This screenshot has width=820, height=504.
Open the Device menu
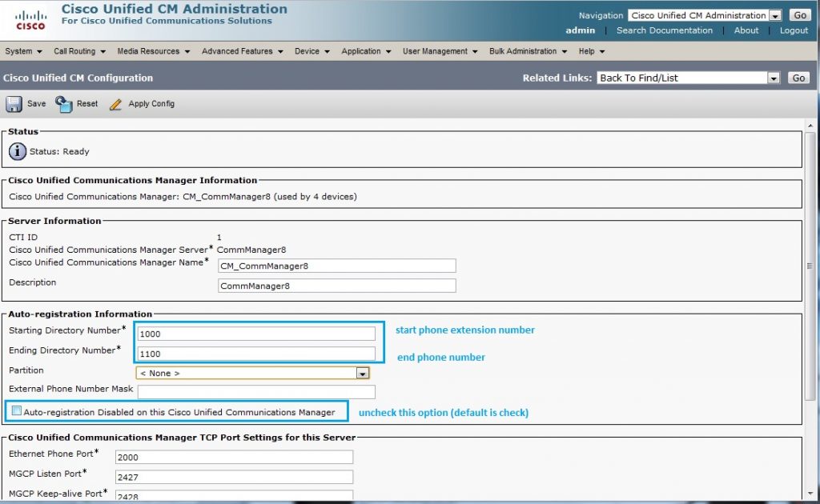click(x=312, y=51)
